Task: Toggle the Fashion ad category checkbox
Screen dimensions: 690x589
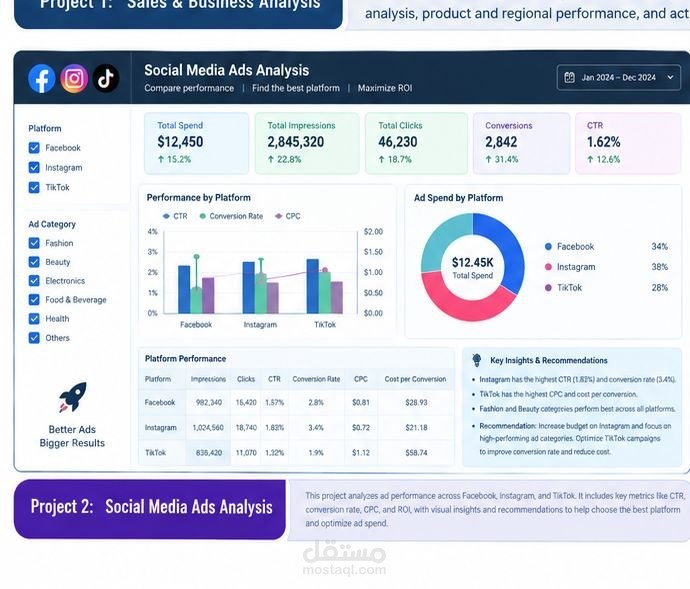Action: point(34,243)
